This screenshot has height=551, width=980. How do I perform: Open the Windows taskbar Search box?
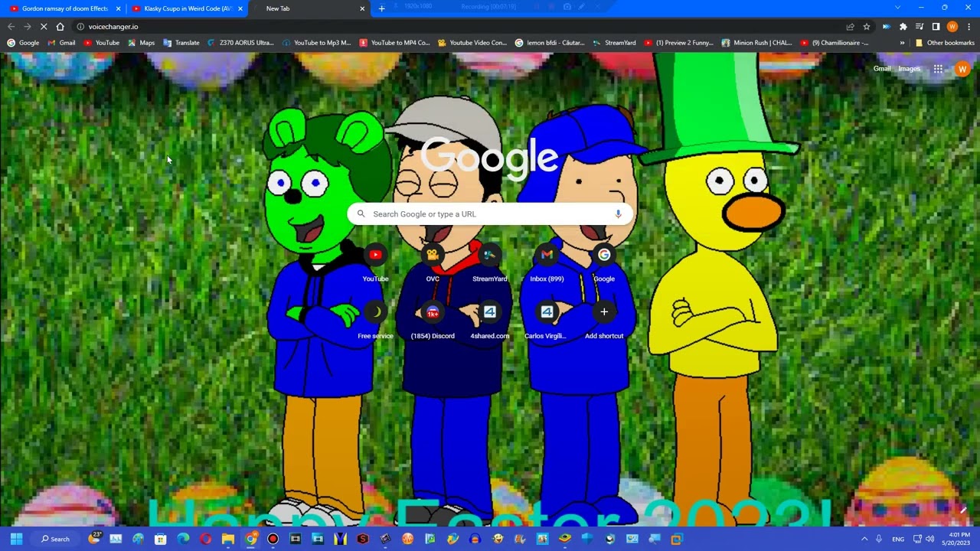(x=56, y=539)
